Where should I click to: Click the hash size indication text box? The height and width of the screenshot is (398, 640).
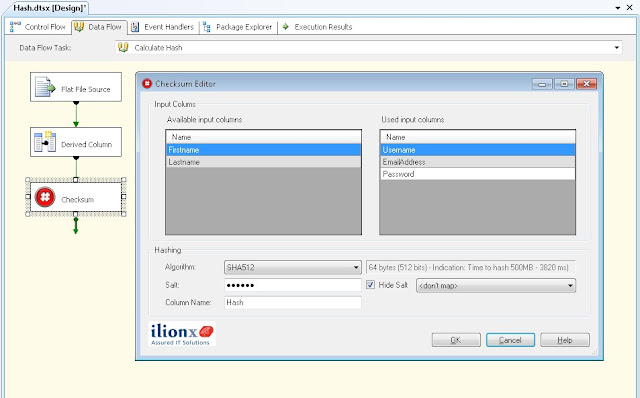click(x=470, y=267)
